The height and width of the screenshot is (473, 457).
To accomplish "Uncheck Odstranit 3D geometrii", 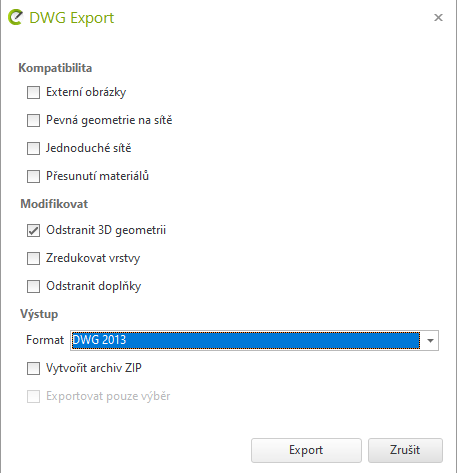I will [x=33, y=230].
